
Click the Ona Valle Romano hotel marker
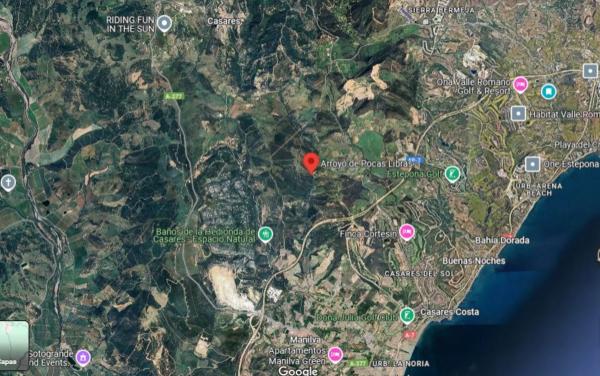[520, 85]
